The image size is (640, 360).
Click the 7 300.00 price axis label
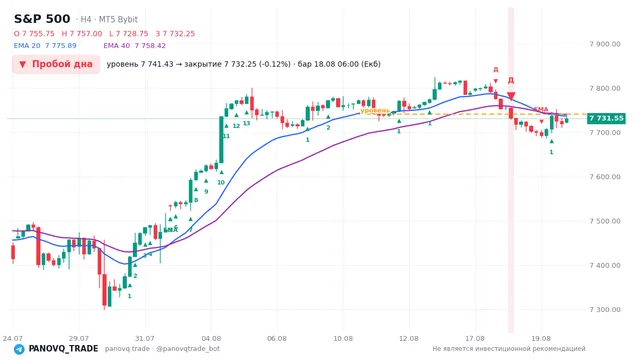coord(605,309)
